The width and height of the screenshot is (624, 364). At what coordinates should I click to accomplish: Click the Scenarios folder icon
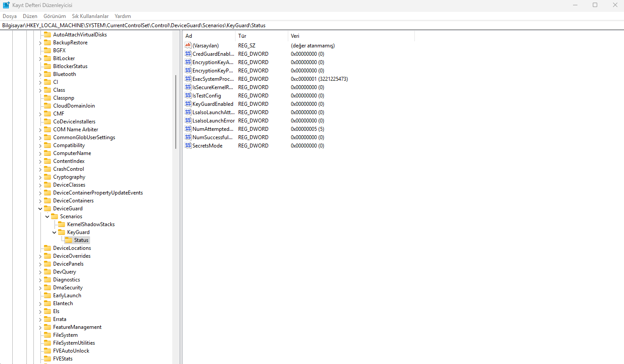[x=54, y=216]
